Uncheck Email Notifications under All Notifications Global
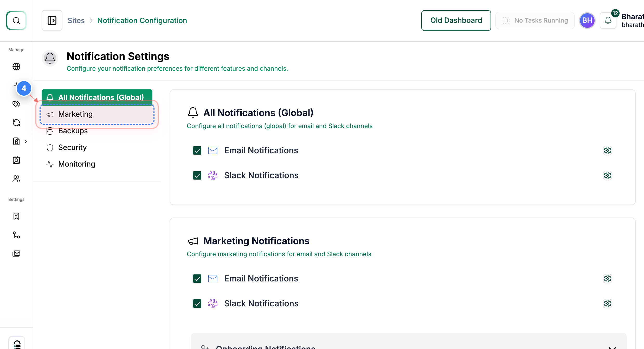This screenshot has height=349, width=644. pos(197,150)
